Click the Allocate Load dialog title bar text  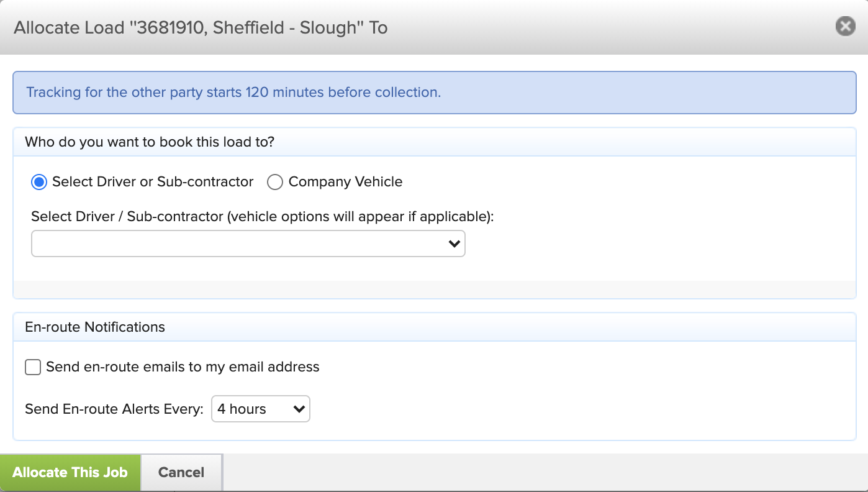click(201, 27)
